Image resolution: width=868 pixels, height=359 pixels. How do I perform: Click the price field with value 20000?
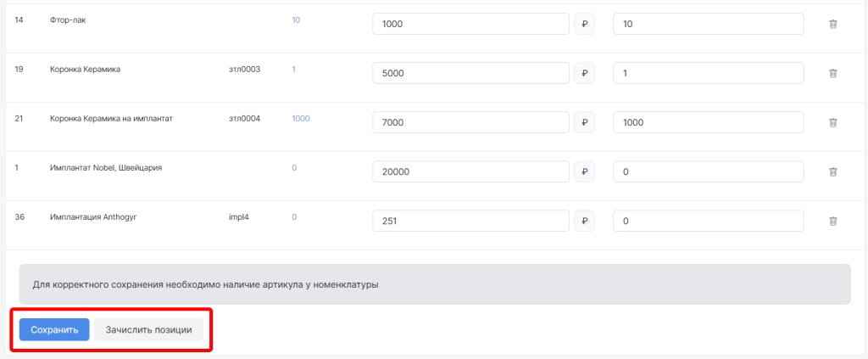pyautogui.click(x=470, y=172)
